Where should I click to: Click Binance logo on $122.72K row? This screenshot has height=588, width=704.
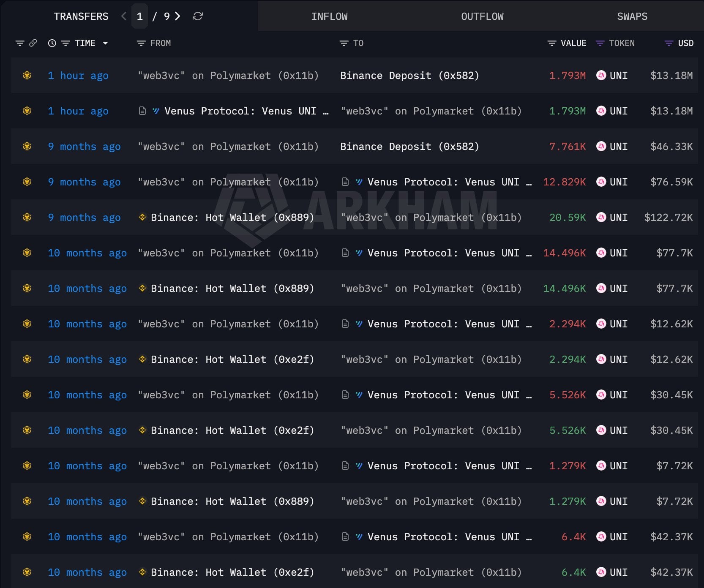142,217
